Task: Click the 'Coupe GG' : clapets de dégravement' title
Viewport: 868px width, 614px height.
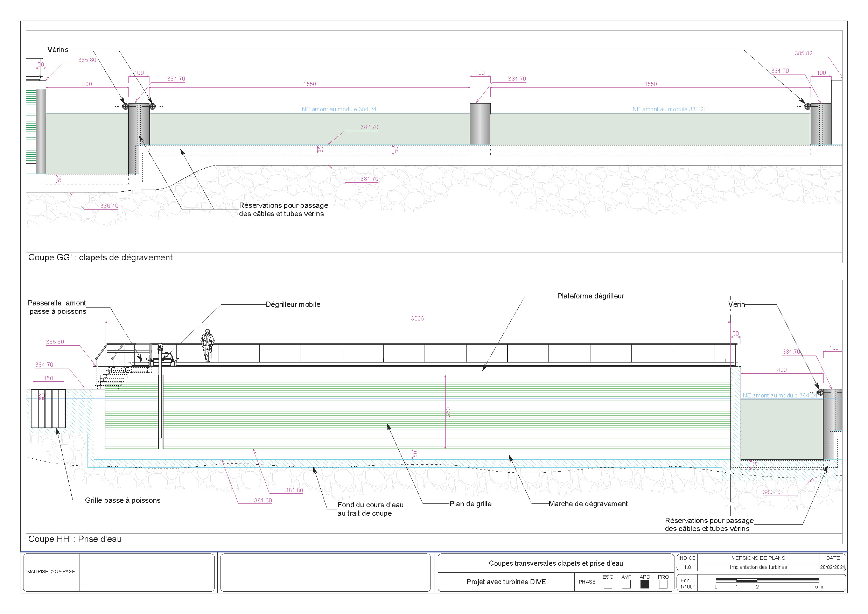Action: pos(100,257)
